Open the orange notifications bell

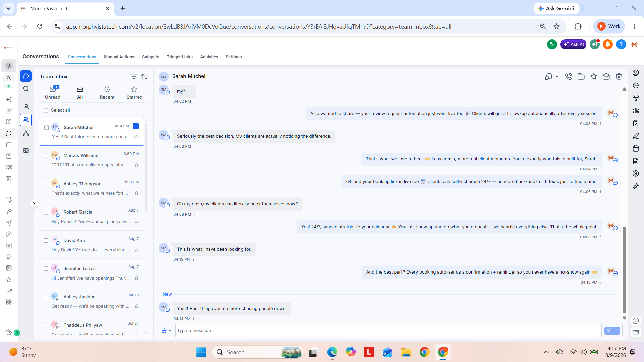tap(608, 44)
